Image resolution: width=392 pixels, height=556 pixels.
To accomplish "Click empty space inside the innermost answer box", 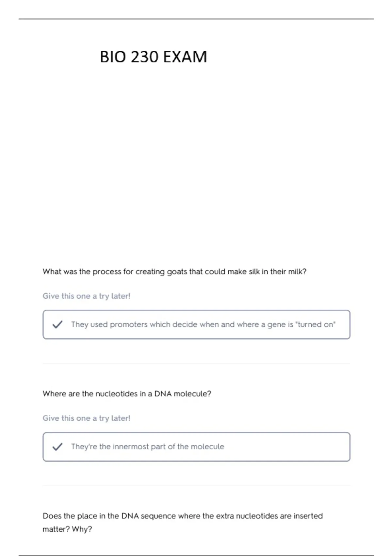I will (x=287, y=447).
